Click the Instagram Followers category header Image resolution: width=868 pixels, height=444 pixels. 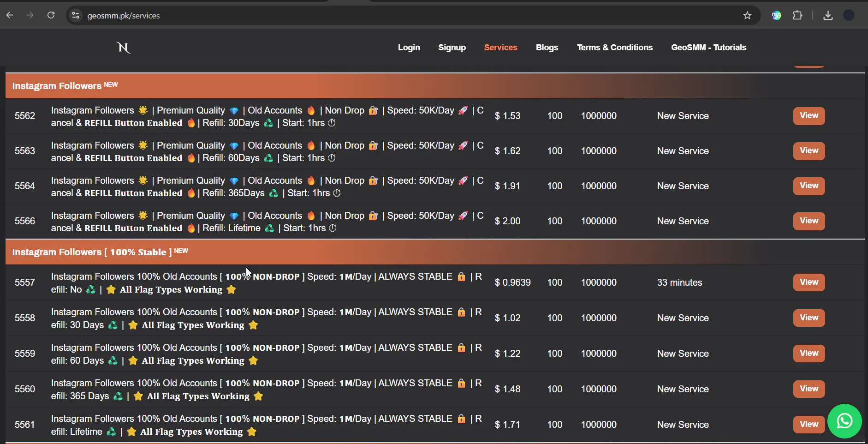(435, 86)
